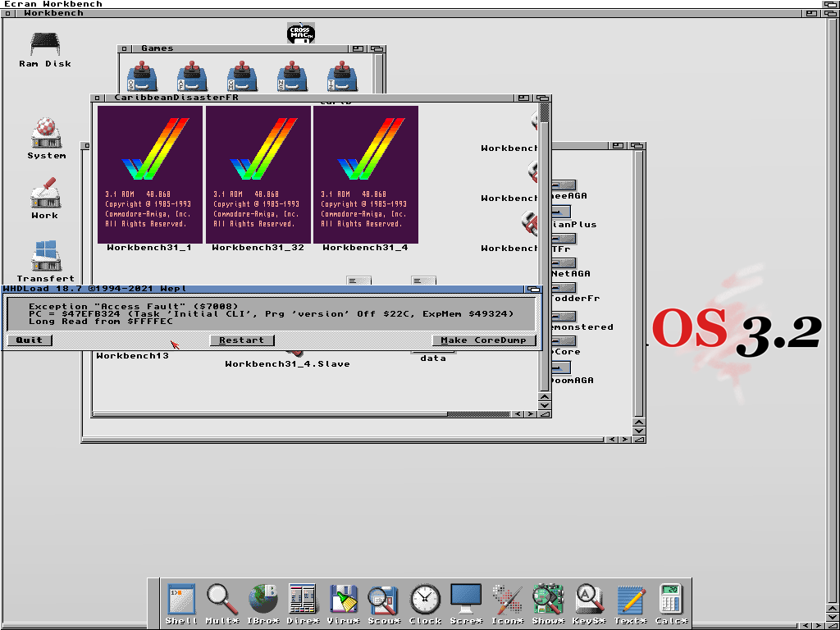Zoom the Games window with its zoom gadget
The height and width of the screenshot is (630, 840).
click(x=358, y=48)
